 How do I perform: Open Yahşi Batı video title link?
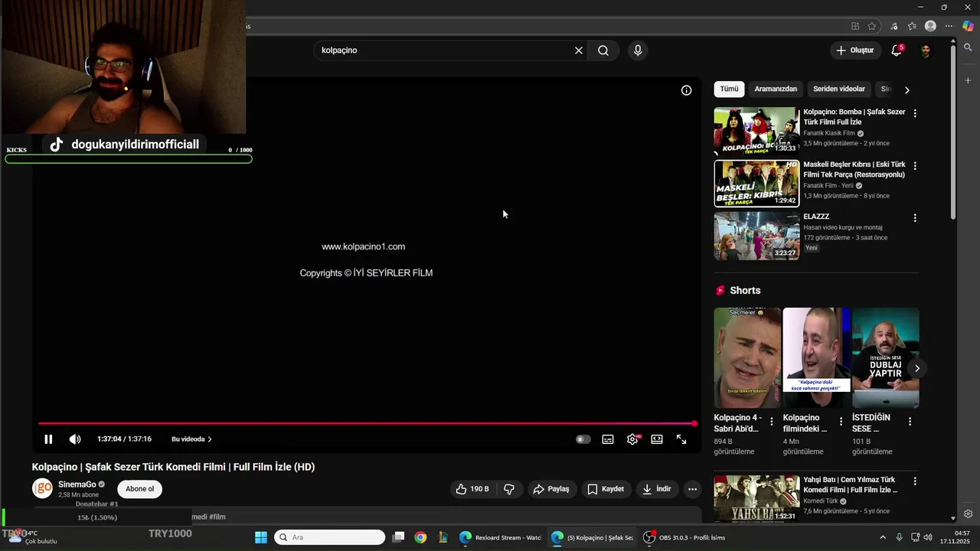tap(850, 484)
